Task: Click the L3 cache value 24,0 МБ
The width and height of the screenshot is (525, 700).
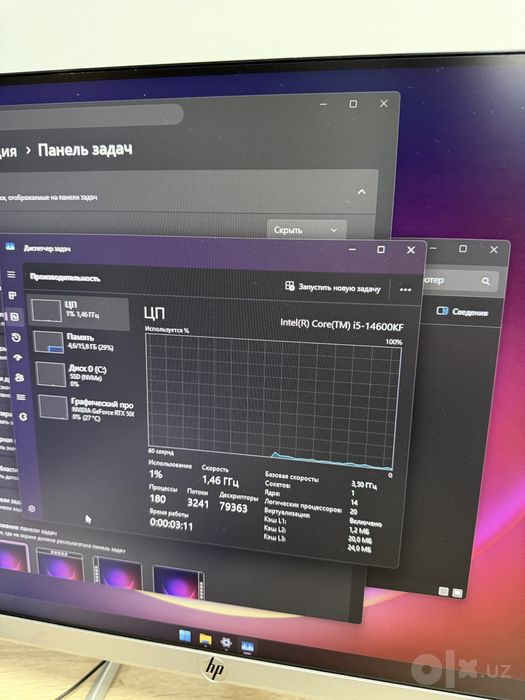Action: [359, 548]
